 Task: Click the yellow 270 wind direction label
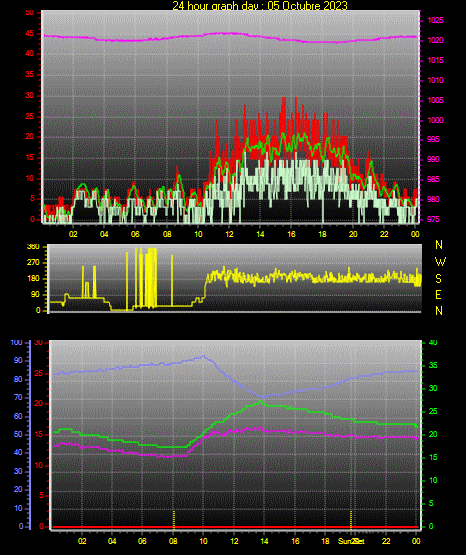pyautogui.click(x=33, y=263)
